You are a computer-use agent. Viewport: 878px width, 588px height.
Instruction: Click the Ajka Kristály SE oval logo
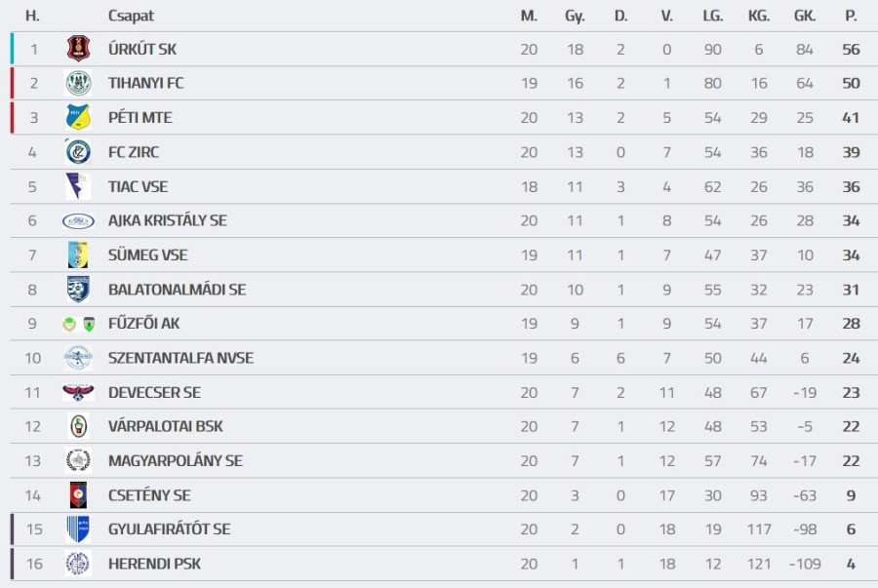coord(78,220)
